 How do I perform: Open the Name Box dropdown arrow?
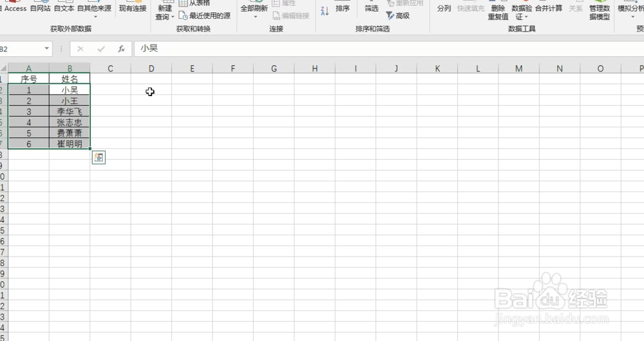coord(47,48)
